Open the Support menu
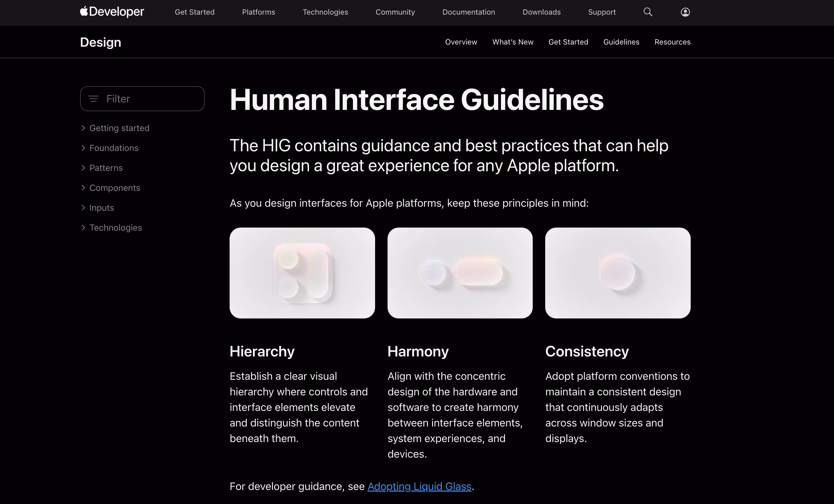The height and width of the screenshot is (504, 834). coord(602,12)
